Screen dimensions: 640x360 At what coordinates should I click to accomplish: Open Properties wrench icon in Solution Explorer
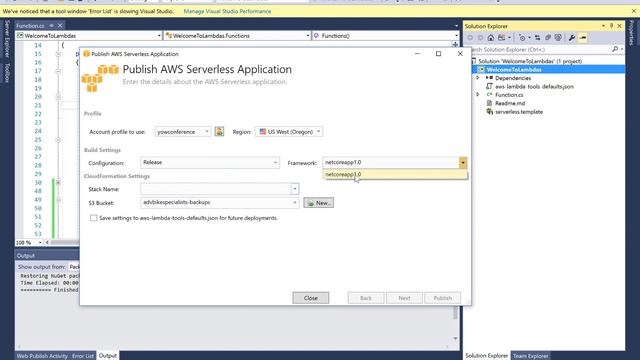[572, 38]
